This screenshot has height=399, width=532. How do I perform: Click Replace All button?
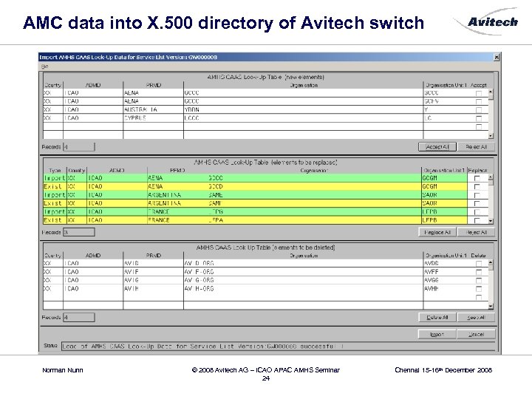(437, 233)
